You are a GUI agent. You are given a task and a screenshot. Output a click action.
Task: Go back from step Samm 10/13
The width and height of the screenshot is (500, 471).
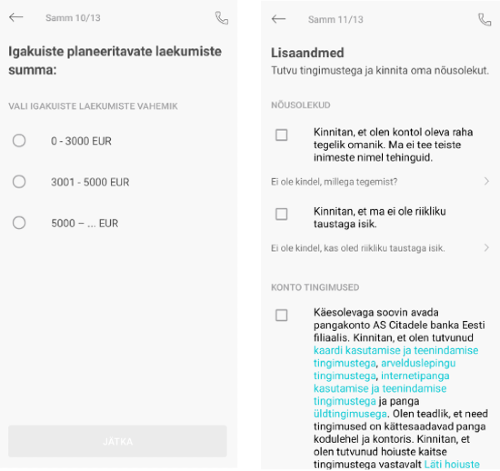[x=16, y=17]
